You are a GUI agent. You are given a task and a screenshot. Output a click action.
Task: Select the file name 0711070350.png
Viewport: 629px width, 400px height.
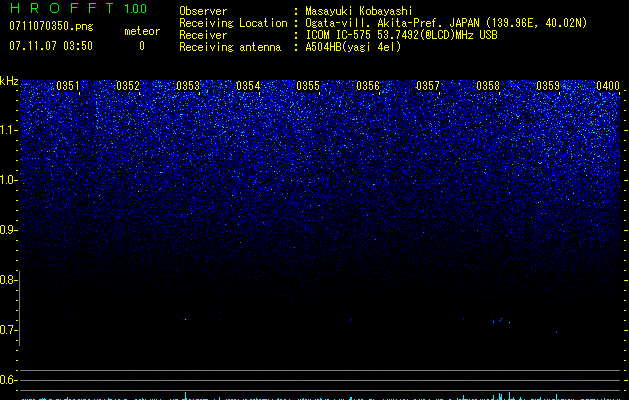click(x=51, y=27)
